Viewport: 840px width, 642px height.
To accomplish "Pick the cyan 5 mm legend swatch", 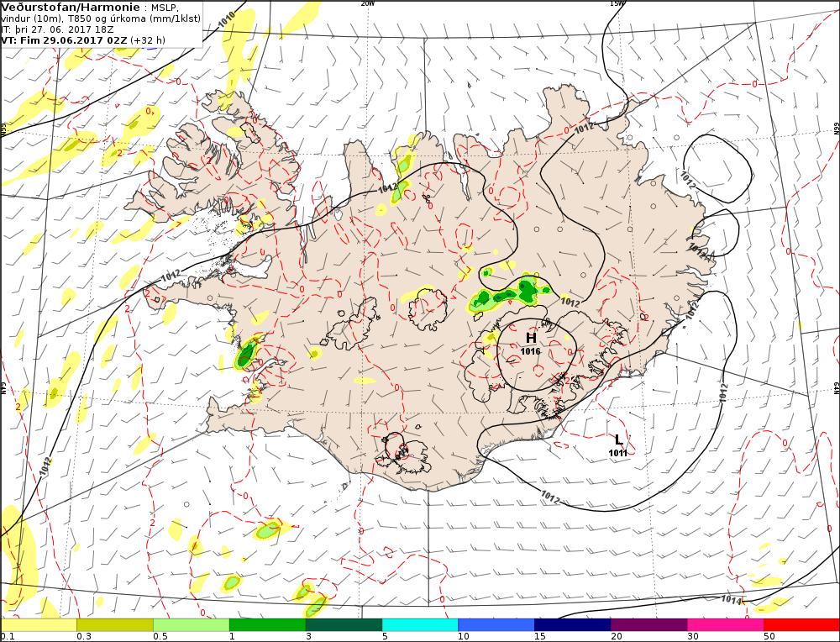I will click(x=420, y=625).
